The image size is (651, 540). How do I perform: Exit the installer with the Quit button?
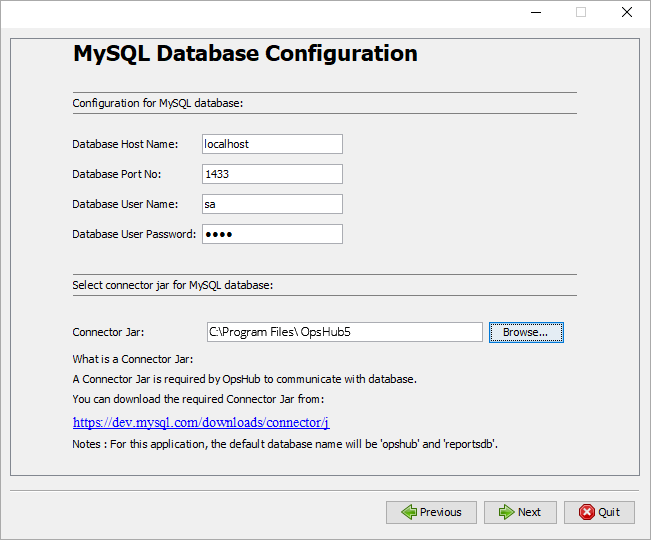point(599,512)
